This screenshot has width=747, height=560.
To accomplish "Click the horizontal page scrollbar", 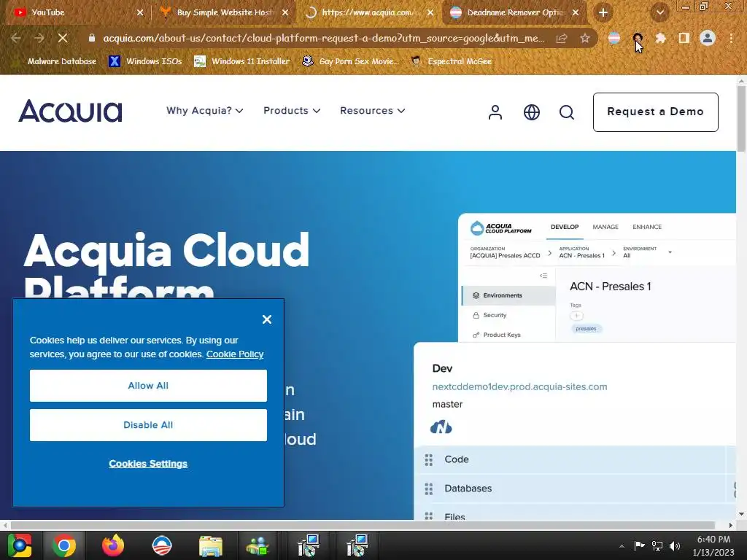I will point(363,525).
